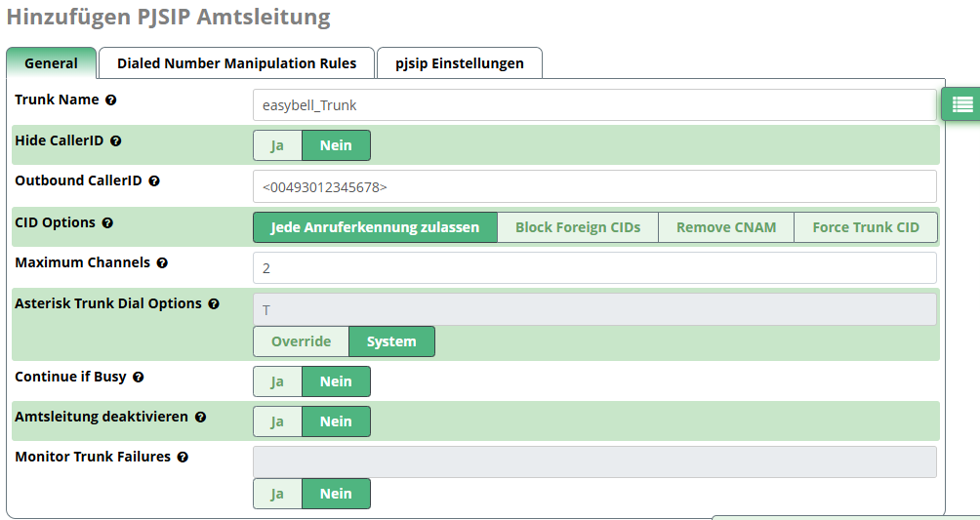
Task: Focus the Maximum Channels field
Action: tap(593, 267)
